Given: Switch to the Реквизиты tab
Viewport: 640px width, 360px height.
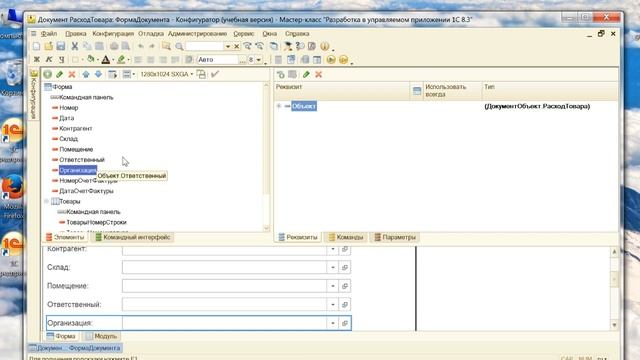Looking at the screenshot, I should click(x=298, y=237).
